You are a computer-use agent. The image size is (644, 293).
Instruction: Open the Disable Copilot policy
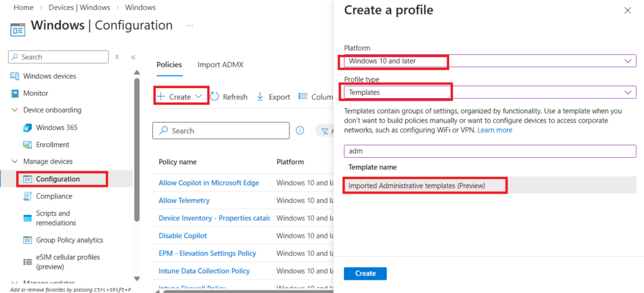pyautogui.click(x=183, y=236)
